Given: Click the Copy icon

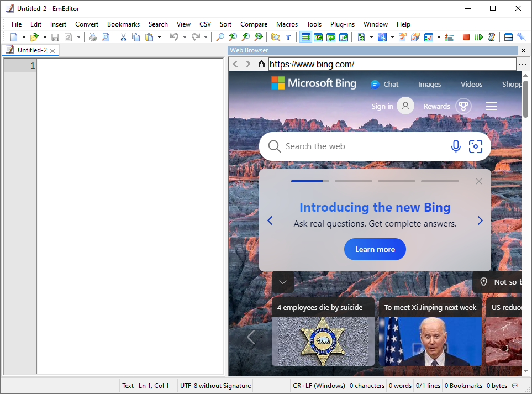Looking at the screenshot, I should coord(136,37).
